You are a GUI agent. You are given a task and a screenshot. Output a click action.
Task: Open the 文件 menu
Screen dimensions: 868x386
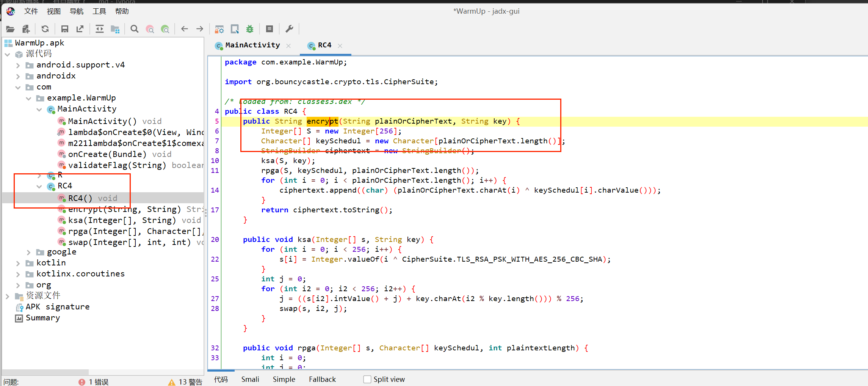31,11
